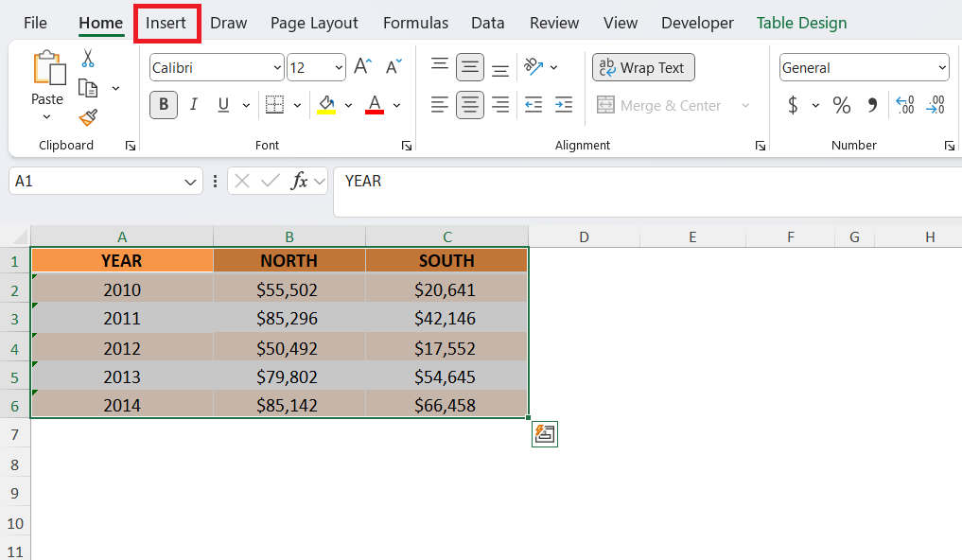This screenshot has width=962, height=560.
Task: Open the Insert ribbon tab
Action: pyautogui.click(x=166, y=23)
